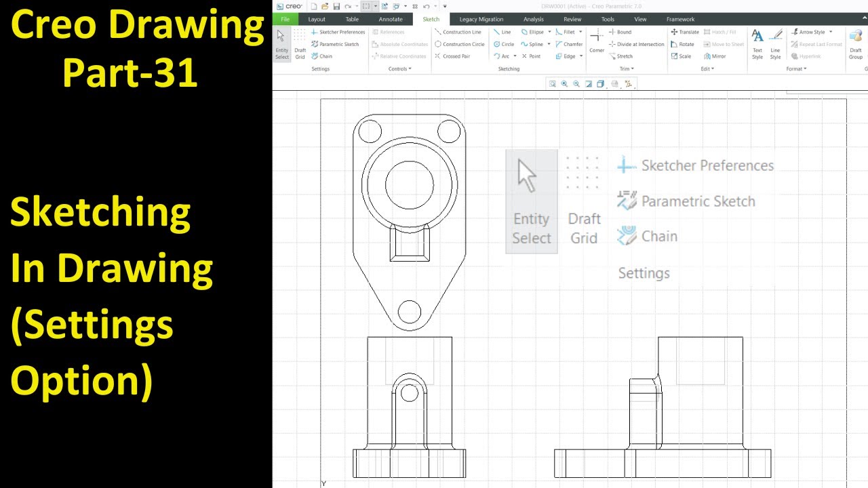Open the File menu tab
Viewport: 868px width, 488px height.
click(x=285, y=19)
